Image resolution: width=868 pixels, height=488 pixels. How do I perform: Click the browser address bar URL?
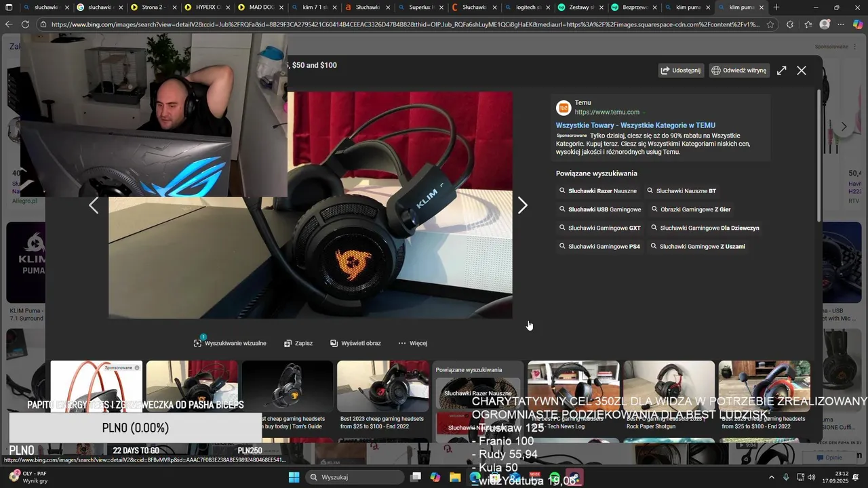coord(405,24)
